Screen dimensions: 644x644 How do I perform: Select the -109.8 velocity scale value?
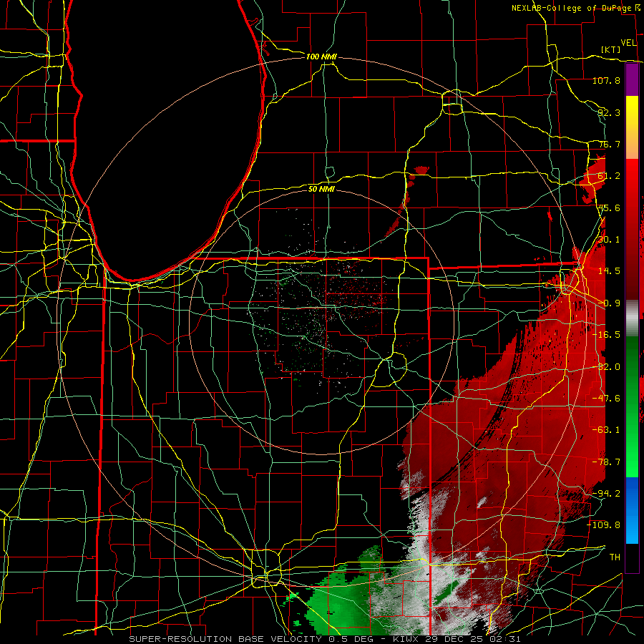click(x=604, y=525)
